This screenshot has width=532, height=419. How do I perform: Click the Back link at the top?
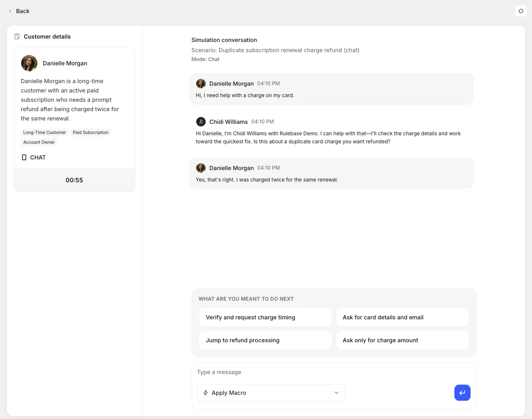click(22, 11)
